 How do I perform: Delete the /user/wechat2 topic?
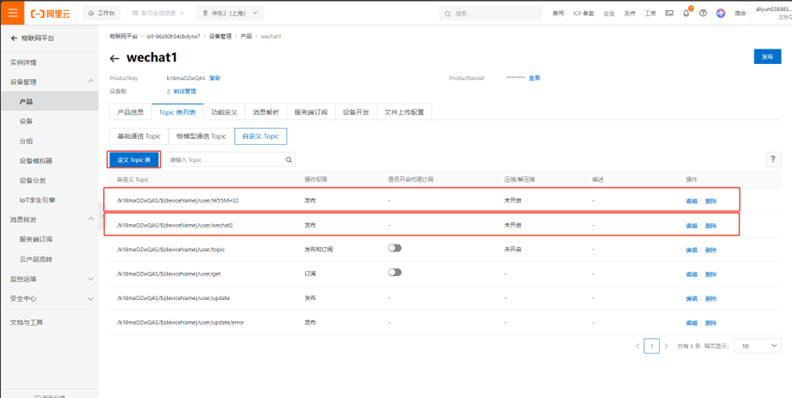click(x=711, y=225)
